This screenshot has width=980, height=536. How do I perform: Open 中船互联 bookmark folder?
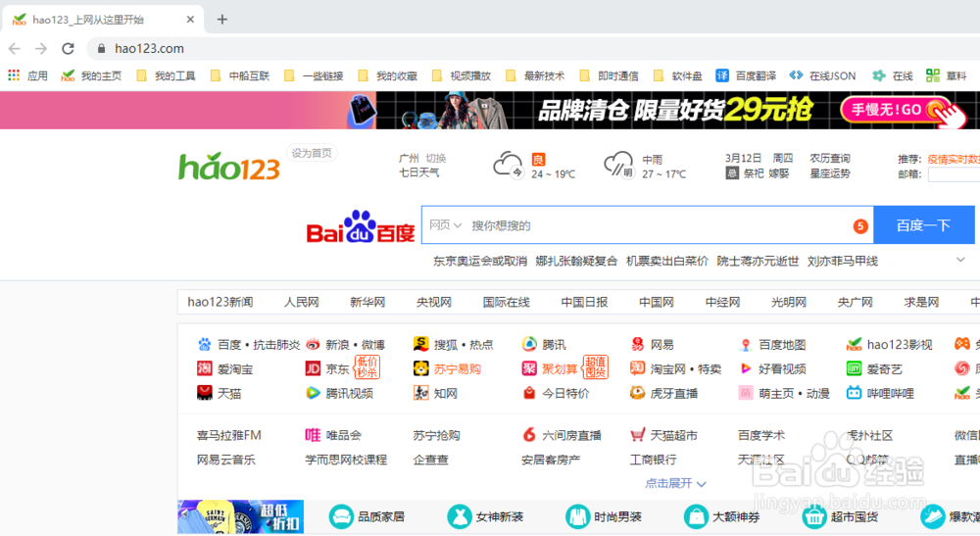click(x=240, y=75)
